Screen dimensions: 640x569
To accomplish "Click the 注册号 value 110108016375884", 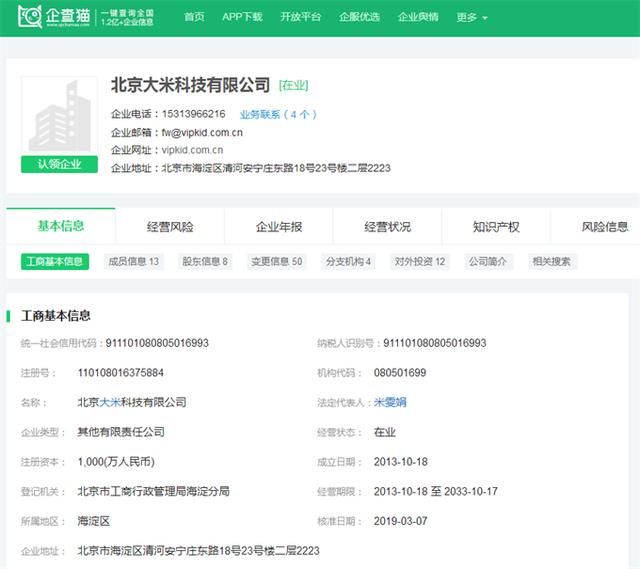I will pos(121,373).
